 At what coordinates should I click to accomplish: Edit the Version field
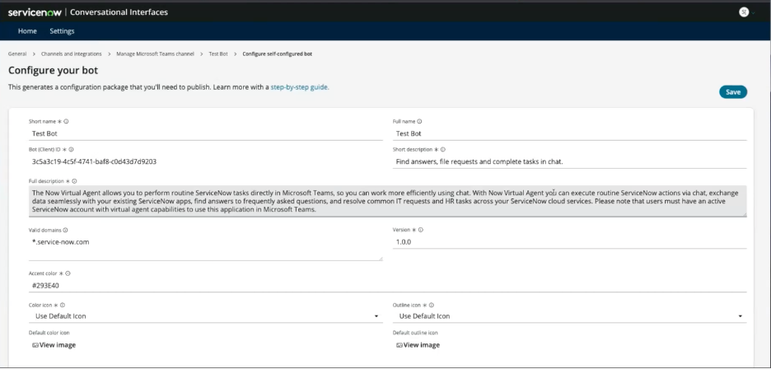click(569, 242)
